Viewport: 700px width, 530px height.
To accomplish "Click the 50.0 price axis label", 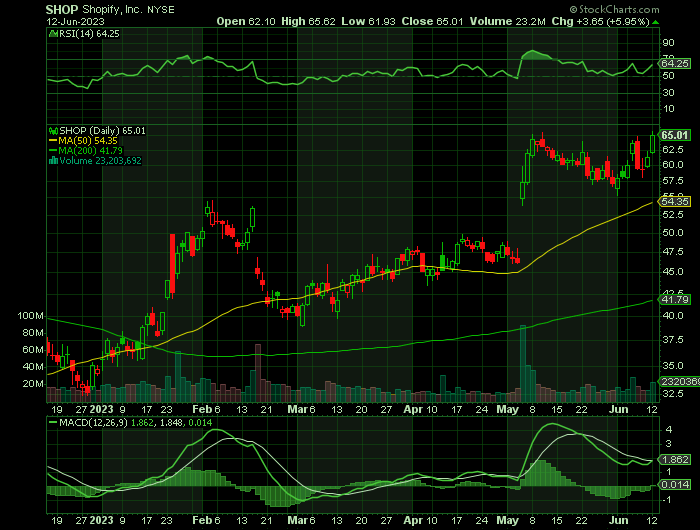I will pyautogui.click(x=673, y=233).
